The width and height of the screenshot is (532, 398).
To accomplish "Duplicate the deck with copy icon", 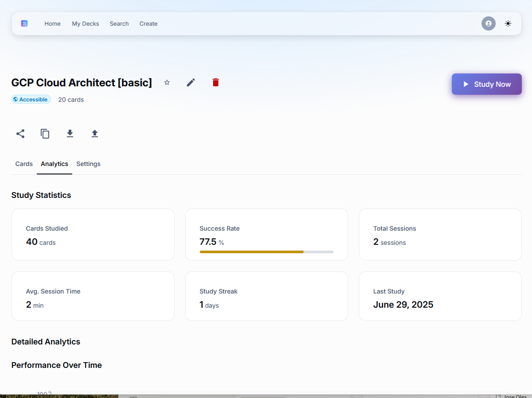I will 45,134.
